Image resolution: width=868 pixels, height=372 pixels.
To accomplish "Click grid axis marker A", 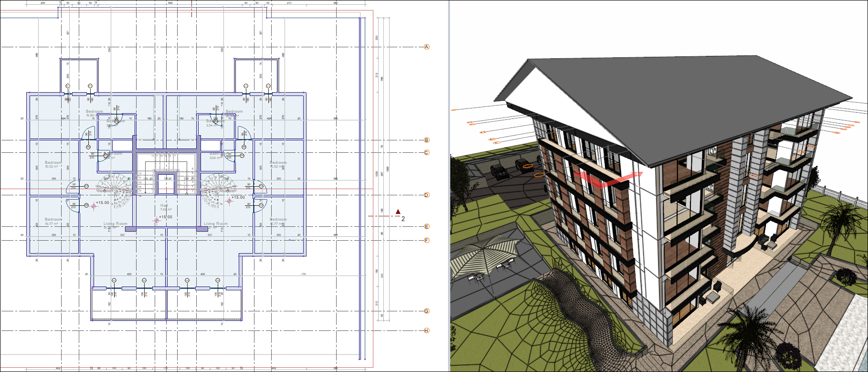I will tap(427, 47).
